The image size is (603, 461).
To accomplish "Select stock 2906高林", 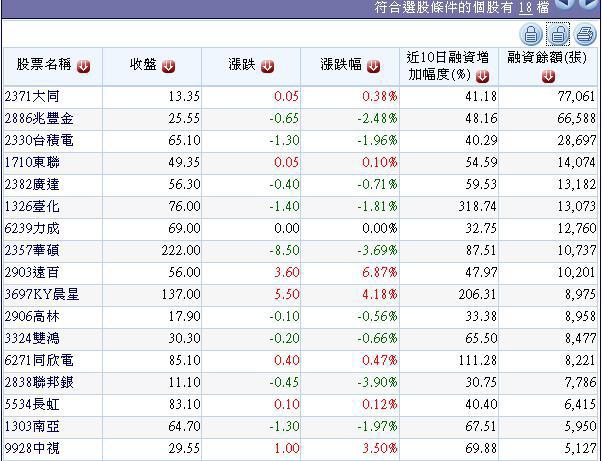I will pos(32,316).
